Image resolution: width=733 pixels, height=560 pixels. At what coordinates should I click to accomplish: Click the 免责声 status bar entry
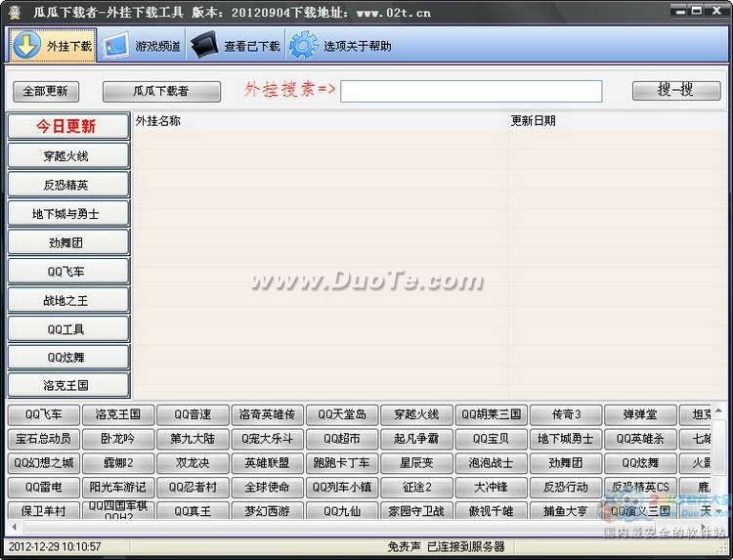pyautogui.click(x=404, y=546)
